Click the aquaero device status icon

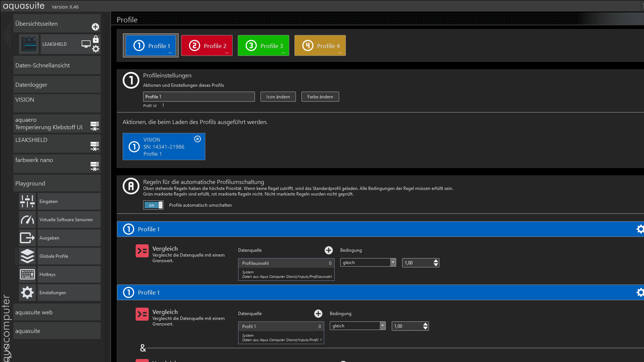(x=95, y=126)
